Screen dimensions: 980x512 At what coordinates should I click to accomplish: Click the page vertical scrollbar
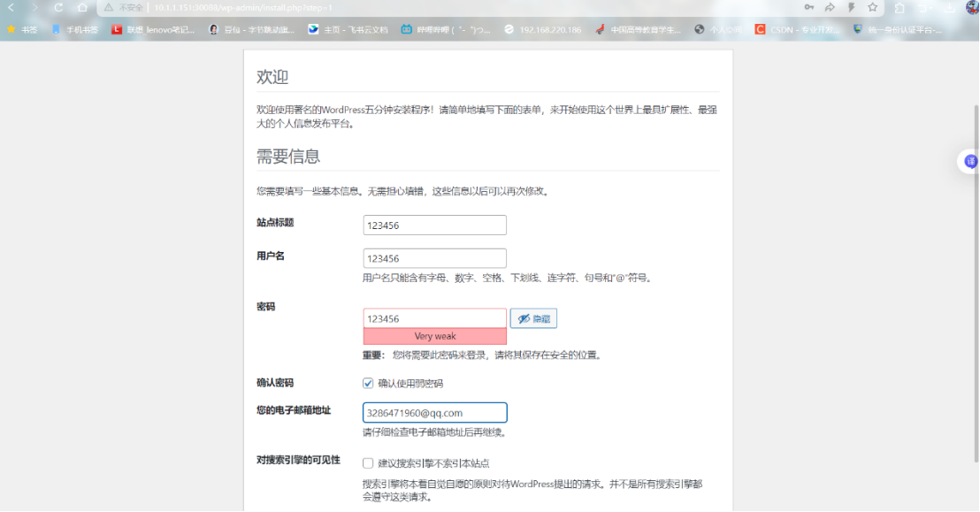point(976,285)
